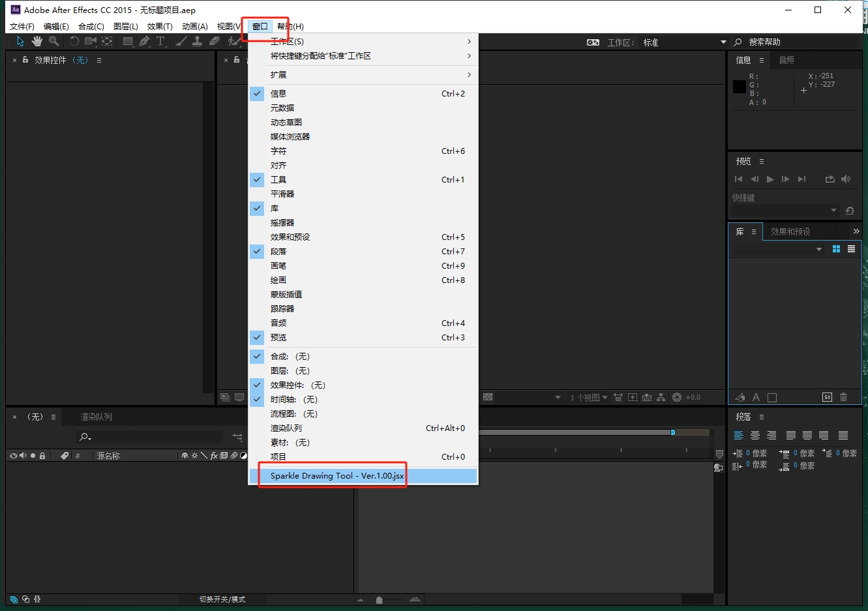Screen dimensions: 868x611
Task: Jump to last frame in preview panel
Action: (x=802, y=179)
